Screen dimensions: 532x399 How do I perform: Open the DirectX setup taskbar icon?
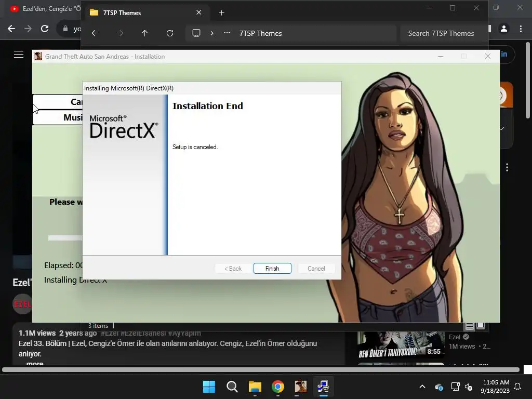pyautogui.click(x=323, y=387)
